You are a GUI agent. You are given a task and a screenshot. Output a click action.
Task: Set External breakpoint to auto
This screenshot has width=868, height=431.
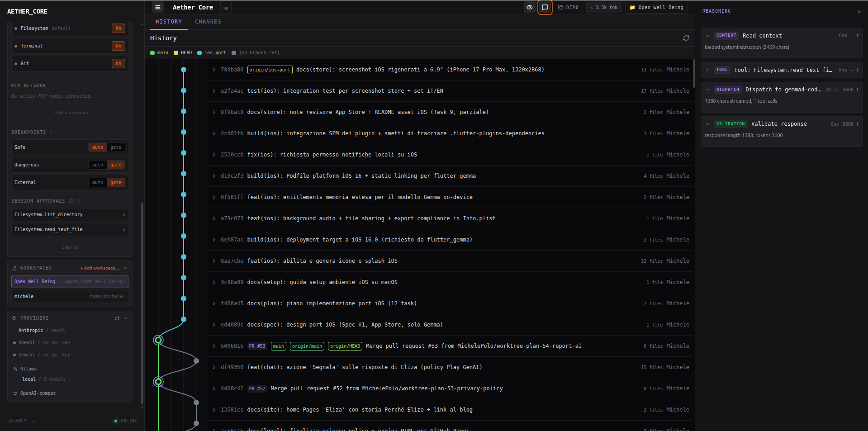click(x=98, y=182)
